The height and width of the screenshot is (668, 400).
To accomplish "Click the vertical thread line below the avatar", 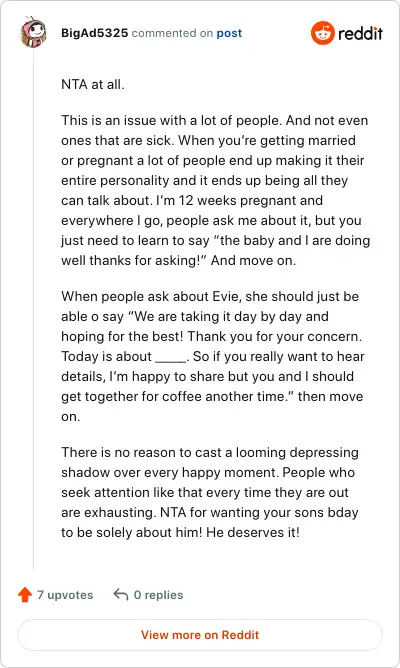I will pyautogui.click(x=34, y=310).
